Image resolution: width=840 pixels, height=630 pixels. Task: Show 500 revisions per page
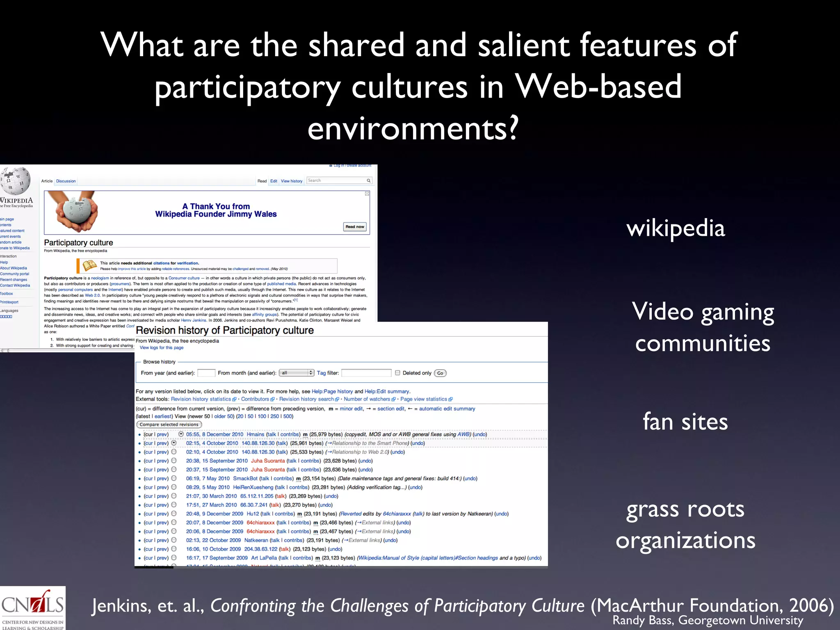point(288,416)
